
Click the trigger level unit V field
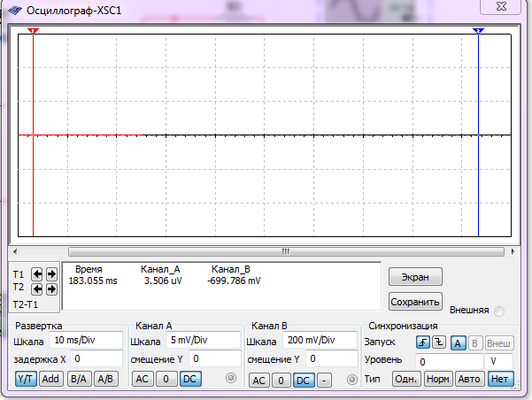498,361
